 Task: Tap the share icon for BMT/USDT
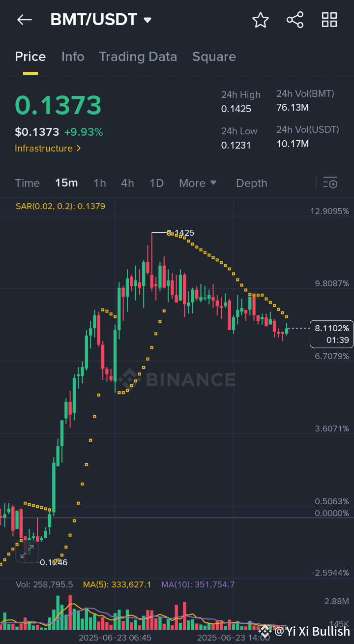point(295,20)
